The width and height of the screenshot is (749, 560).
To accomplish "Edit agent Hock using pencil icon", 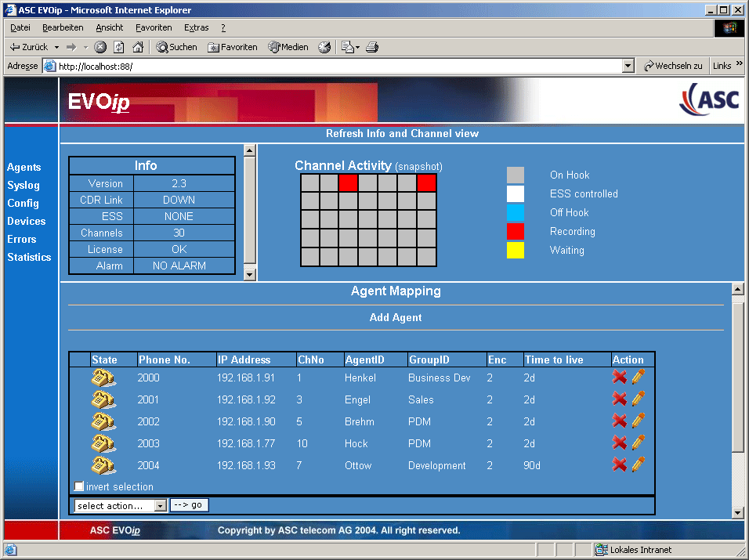I will [x=639, y=443].
